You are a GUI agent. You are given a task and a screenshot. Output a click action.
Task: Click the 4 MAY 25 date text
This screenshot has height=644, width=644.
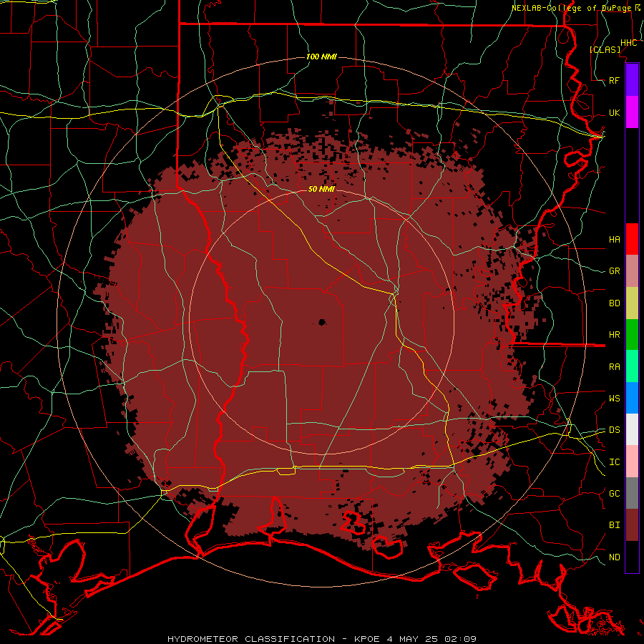click(x=412, y=639)
